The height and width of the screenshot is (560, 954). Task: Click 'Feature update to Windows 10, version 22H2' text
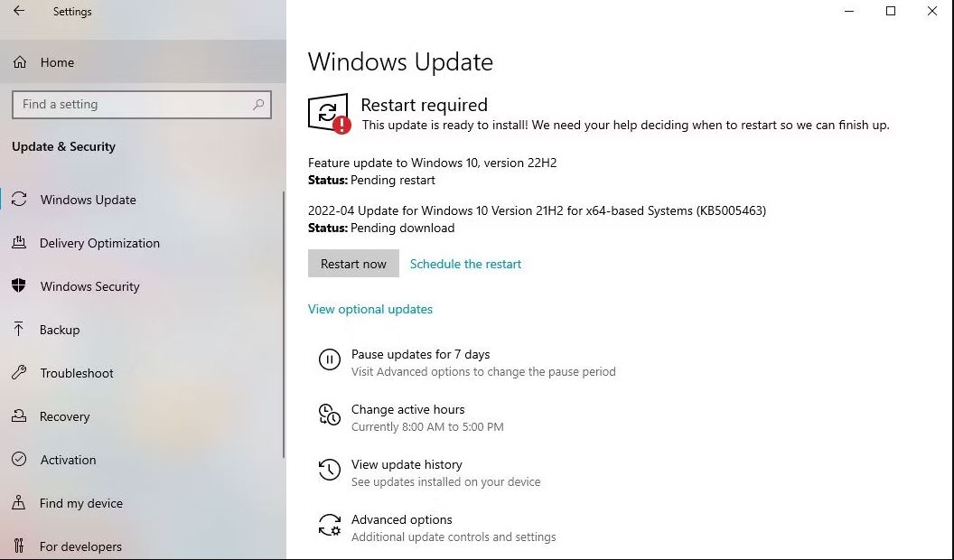click(432, 163)
